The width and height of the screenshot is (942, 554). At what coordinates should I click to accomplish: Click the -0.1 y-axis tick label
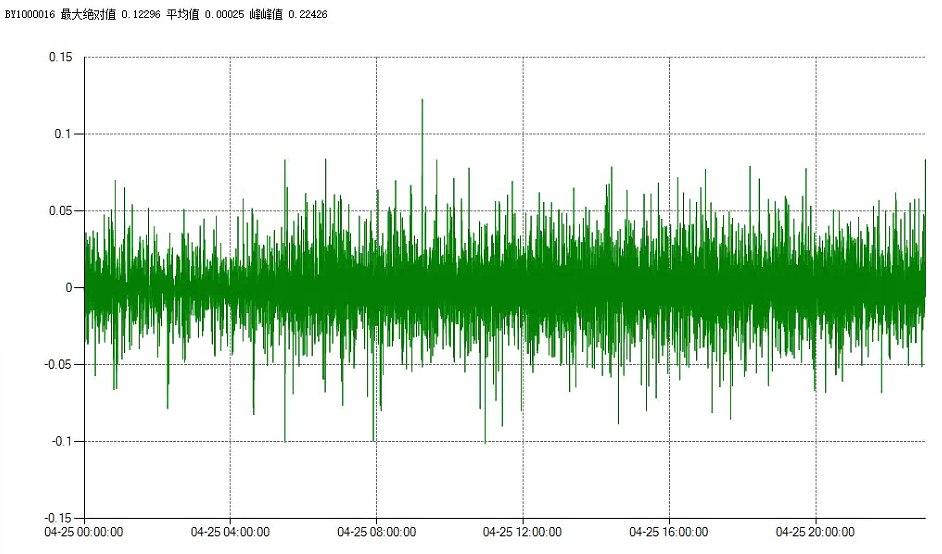point(62,442)
